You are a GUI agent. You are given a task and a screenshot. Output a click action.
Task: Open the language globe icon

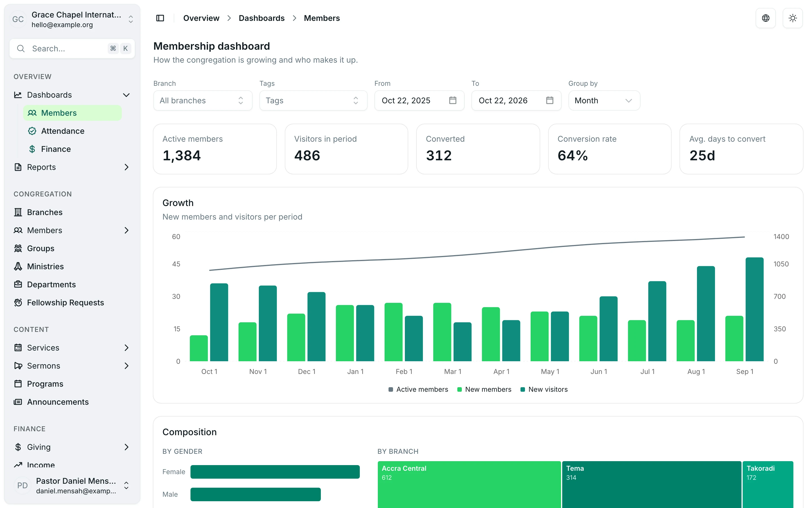pyautogui.click(x=765, y=18)
